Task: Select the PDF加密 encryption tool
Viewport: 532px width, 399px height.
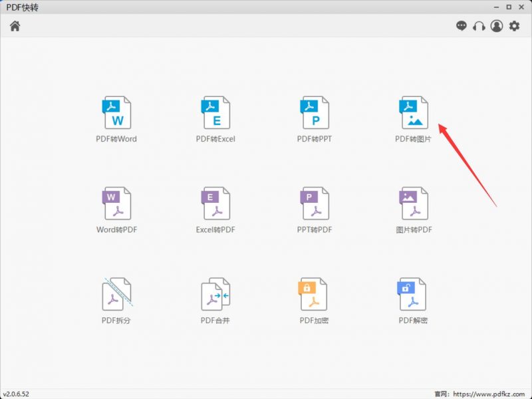Action: coord(314,294)
